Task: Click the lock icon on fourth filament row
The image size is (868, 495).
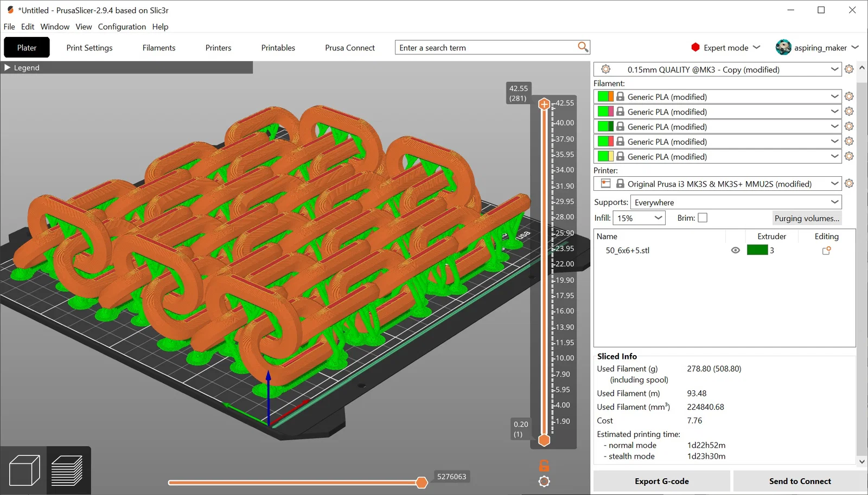Action: click(620, 141)
